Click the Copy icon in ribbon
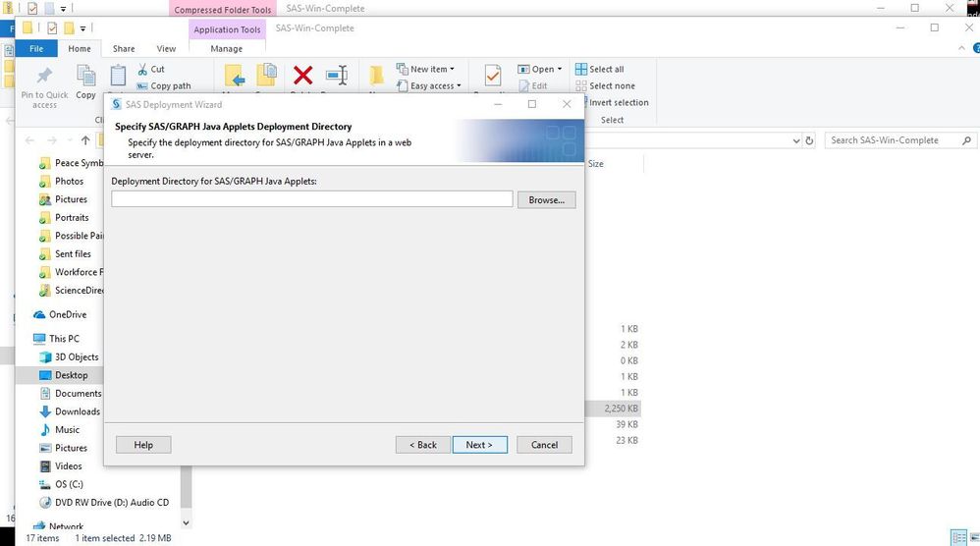This screenshot has height=546, width=980. (85, 76)
